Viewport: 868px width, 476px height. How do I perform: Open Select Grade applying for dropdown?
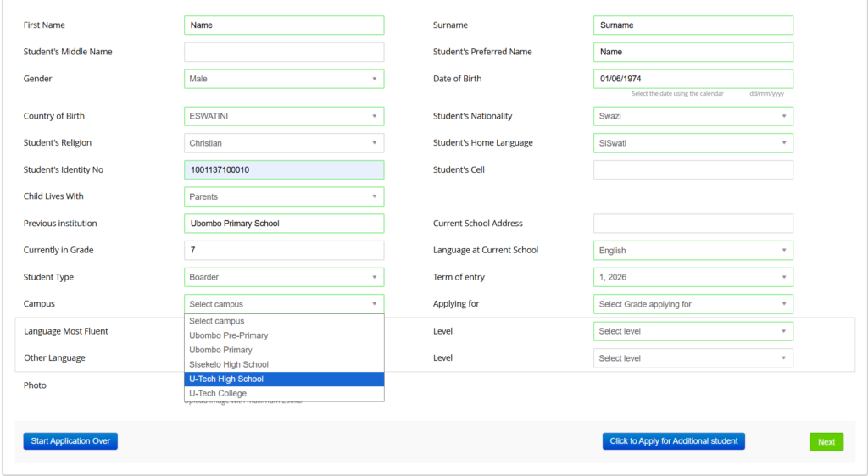(693, 304)
